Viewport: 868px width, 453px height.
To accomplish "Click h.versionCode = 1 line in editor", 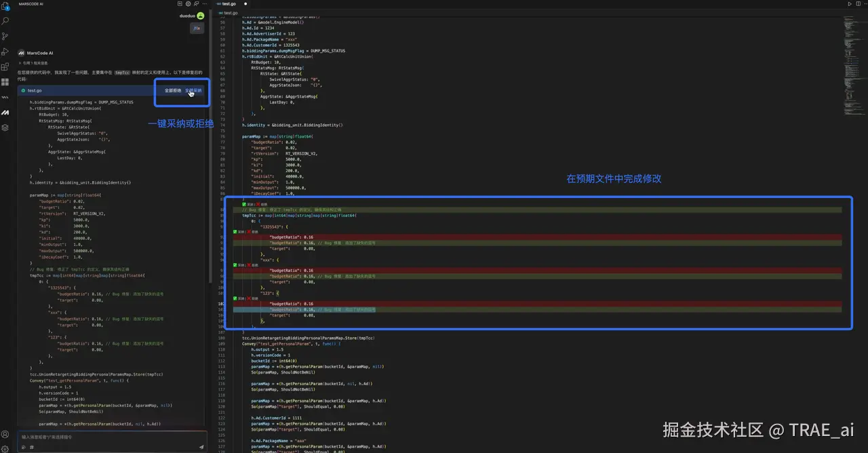I will point(271,355).
